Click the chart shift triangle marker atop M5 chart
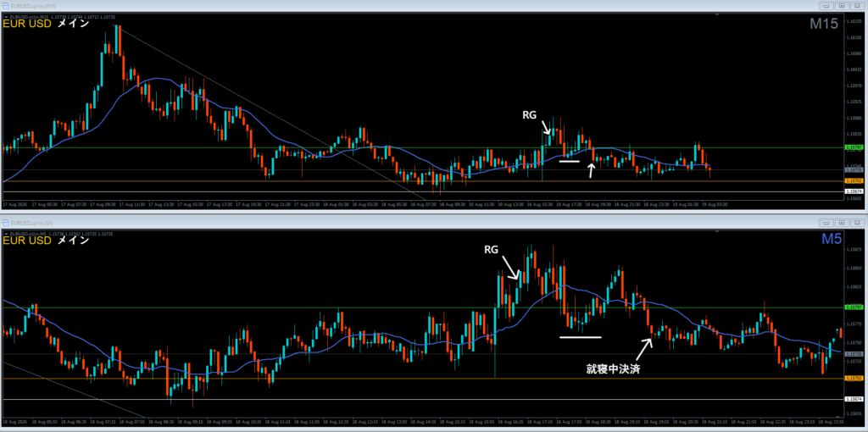 [718, 232]
